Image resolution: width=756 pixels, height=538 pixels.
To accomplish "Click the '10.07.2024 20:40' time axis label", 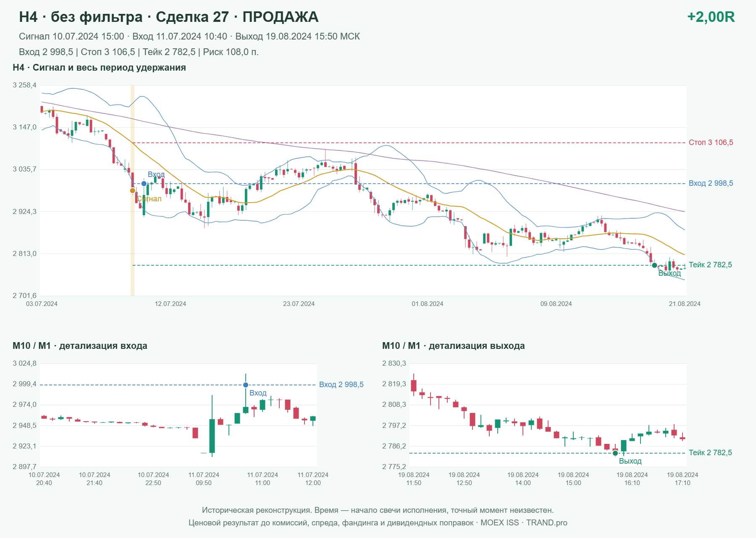I will tap(44, 479).
